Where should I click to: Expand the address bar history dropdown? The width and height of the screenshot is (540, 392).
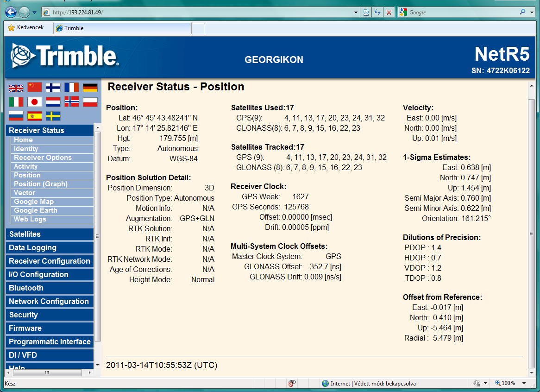[x=356, y=13]
